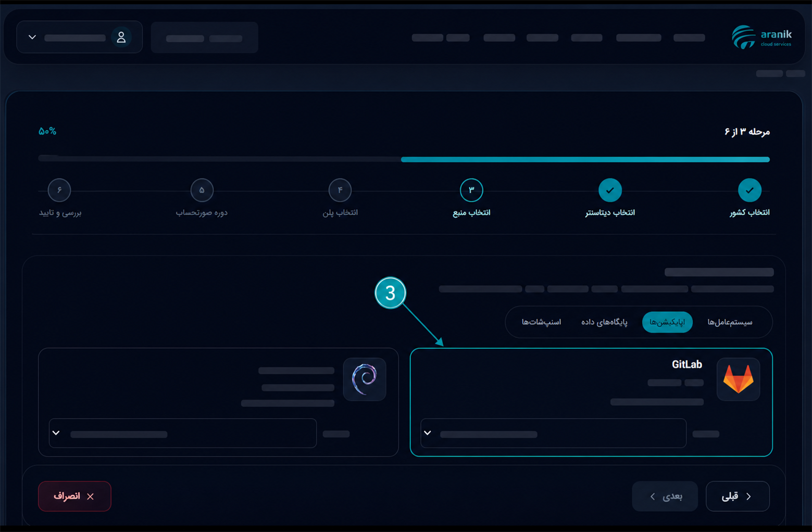Select step ۵ دوره صورتحساب circle

(x=202, y=191)
